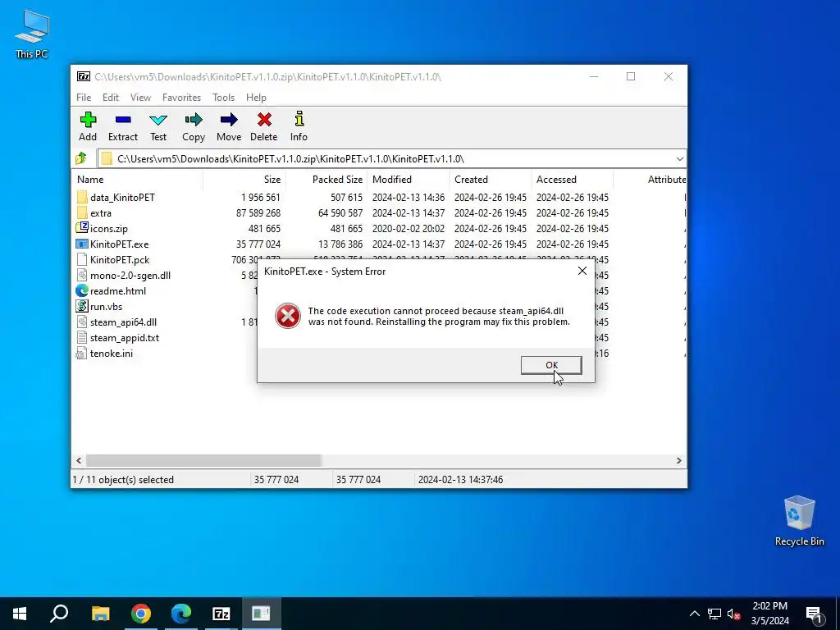
Task: Click the KinitoPET error taskbar button
Action: 262,614
